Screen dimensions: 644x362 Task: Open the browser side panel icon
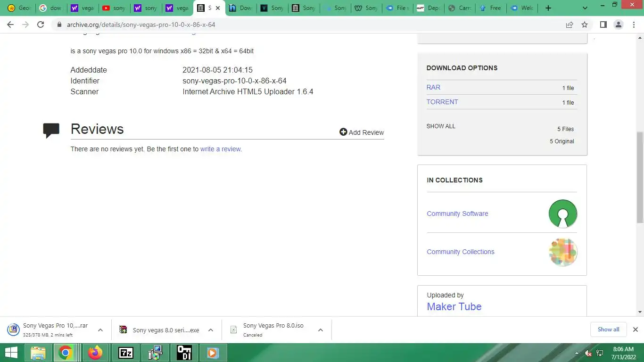pos(603,25)
